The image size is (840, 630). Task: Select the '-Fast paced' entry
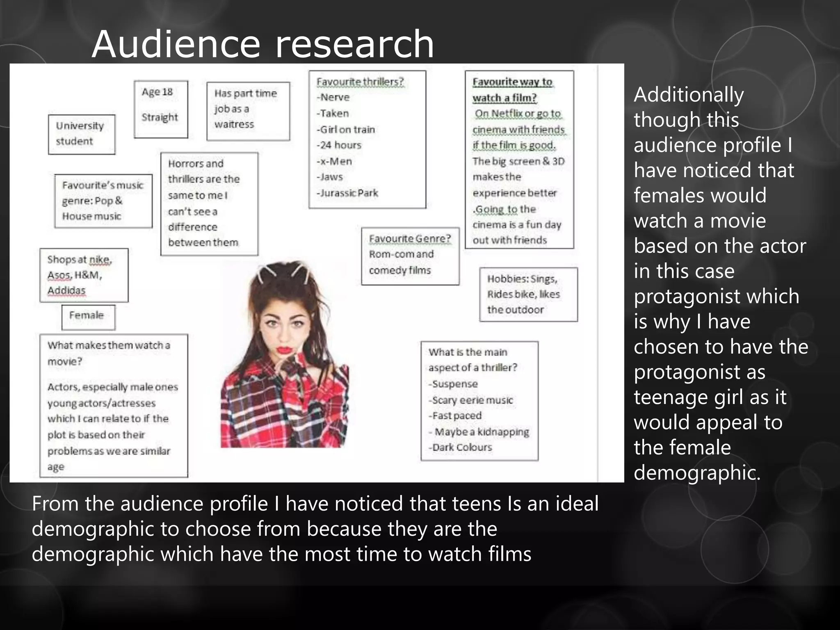pyautogui.click(x=455, y=416)
